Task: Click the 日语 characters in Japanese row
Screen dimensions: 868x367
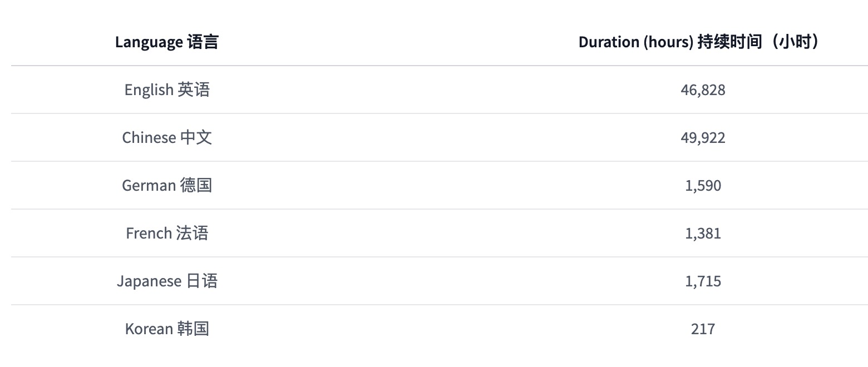Action: pos(202,281)
